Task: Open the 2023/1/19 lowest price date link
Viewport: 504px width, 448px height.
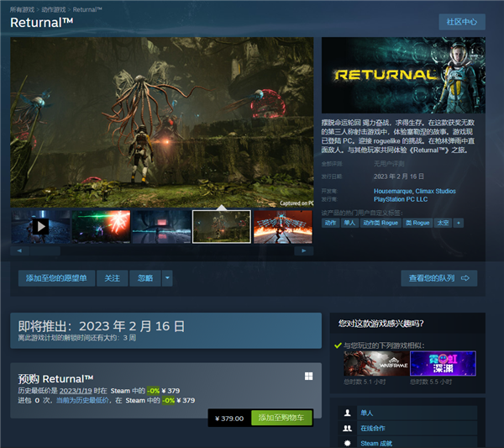Action: [76, 391]
